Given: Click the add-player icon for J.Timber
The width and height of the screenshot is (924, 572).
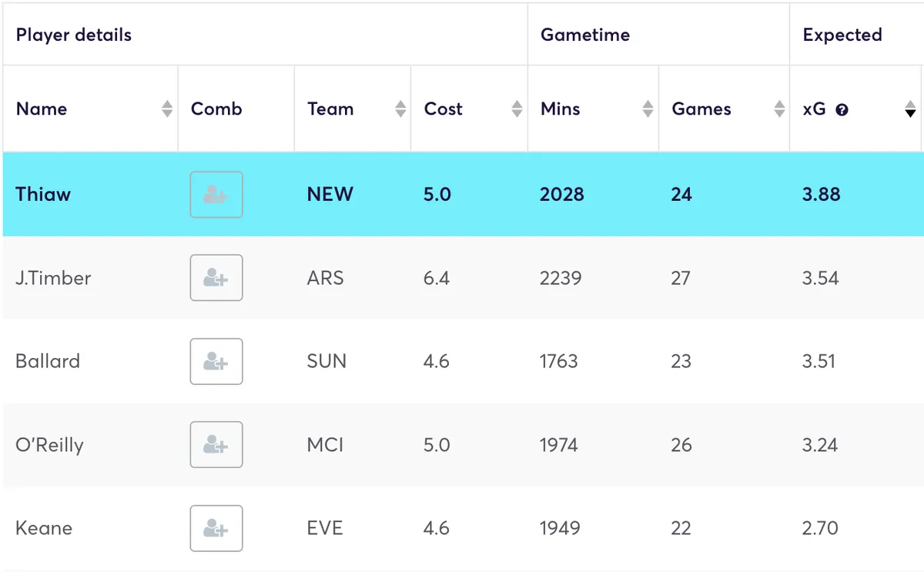Looking at the screenshot, I should [216, 278].
